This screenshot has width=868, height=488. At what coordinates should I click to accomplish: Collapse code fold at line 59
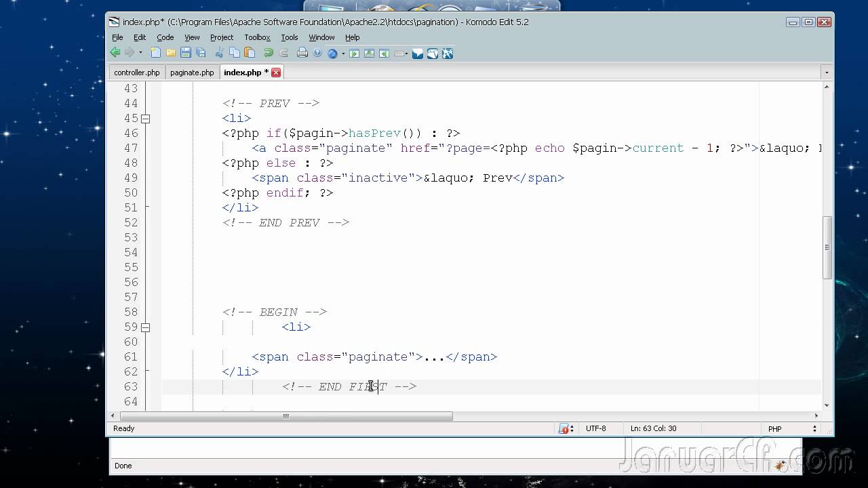pyautogui.click(x=145, y=327)
